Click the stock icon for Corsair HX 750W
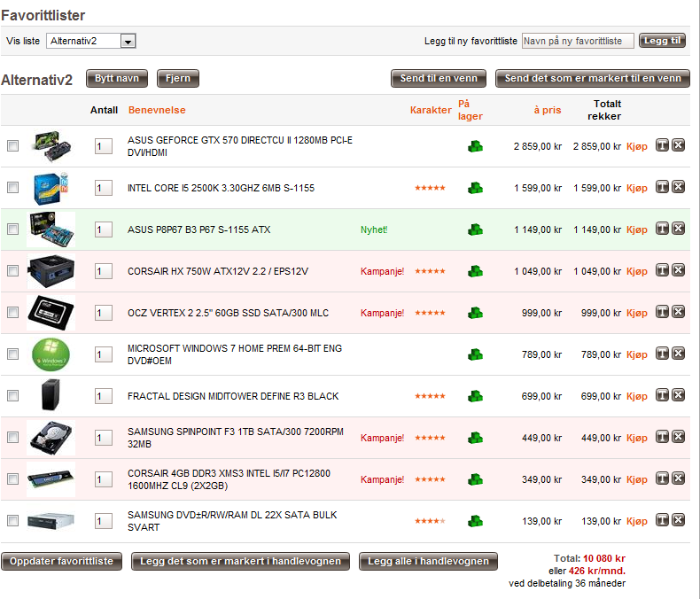Screen dimensions: 700x599 point(475,271)
